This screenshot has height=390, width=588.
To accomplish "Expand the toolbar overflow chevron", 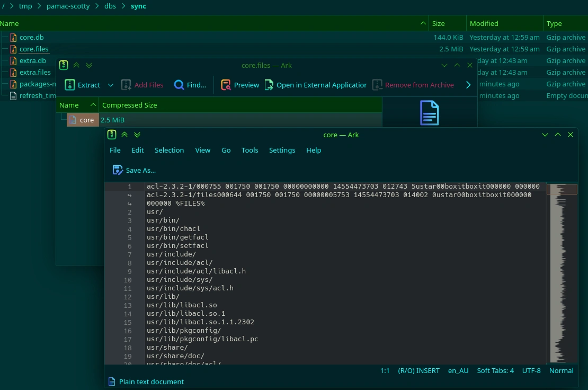I will click(468, 85).
